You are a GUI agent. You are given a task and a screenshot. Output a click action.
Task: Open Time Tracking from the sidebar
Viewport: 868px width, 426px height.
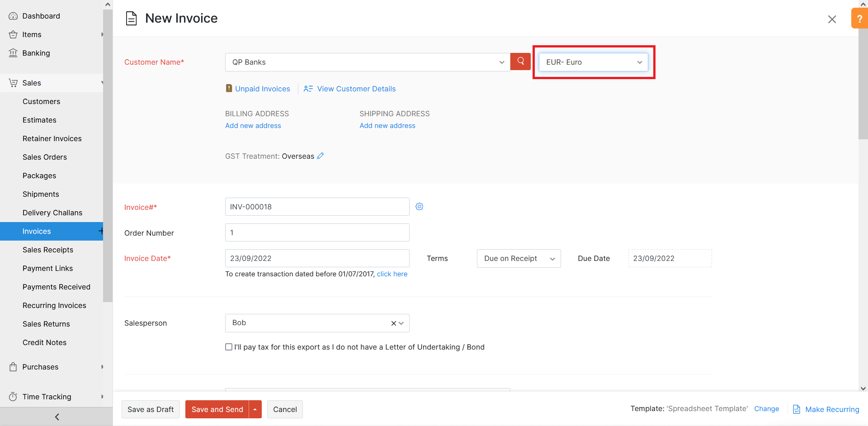point(47,397)
